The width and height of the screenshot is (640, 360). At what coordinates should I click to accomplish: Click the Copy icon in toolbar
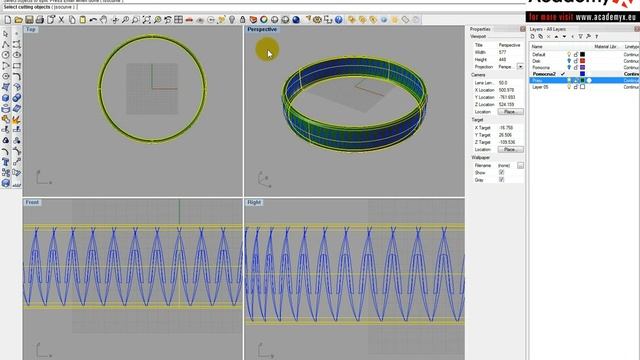click(x=72, y=20)
